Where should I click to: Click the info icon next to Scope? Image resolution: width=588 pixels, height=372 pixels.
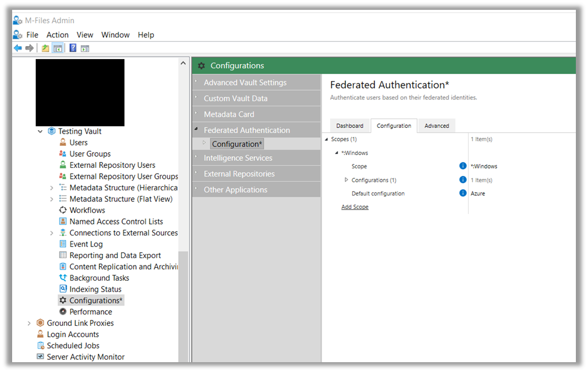pyautogui.click(x=462, y=166)
